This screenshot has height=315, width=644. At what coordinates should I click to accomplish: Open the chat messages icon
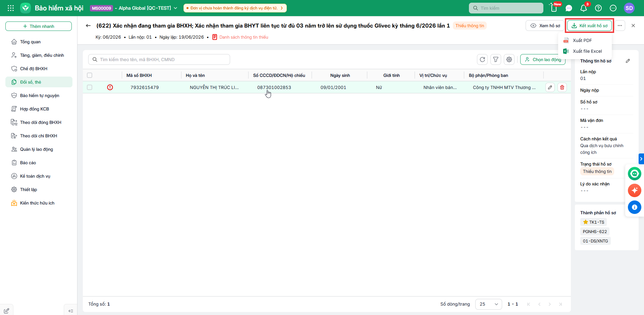pyautogui.click(x=569, y=8)
